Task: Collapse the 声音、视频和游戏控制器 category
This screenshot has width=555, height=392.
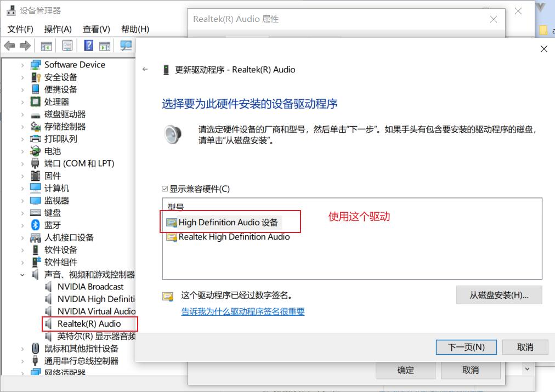Action: 22,275
